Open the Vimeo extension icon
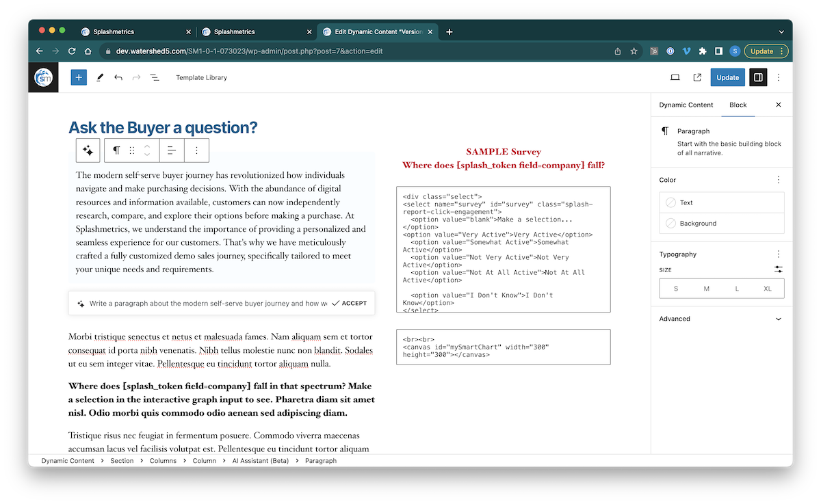Screen dimensions: 821x504 (x=686, y=51)
